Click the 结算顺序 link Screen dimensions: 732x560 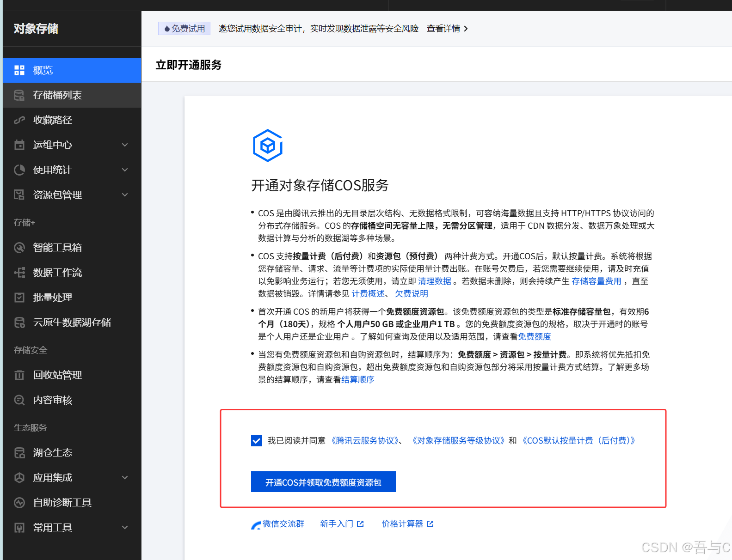tap(358, 380)
